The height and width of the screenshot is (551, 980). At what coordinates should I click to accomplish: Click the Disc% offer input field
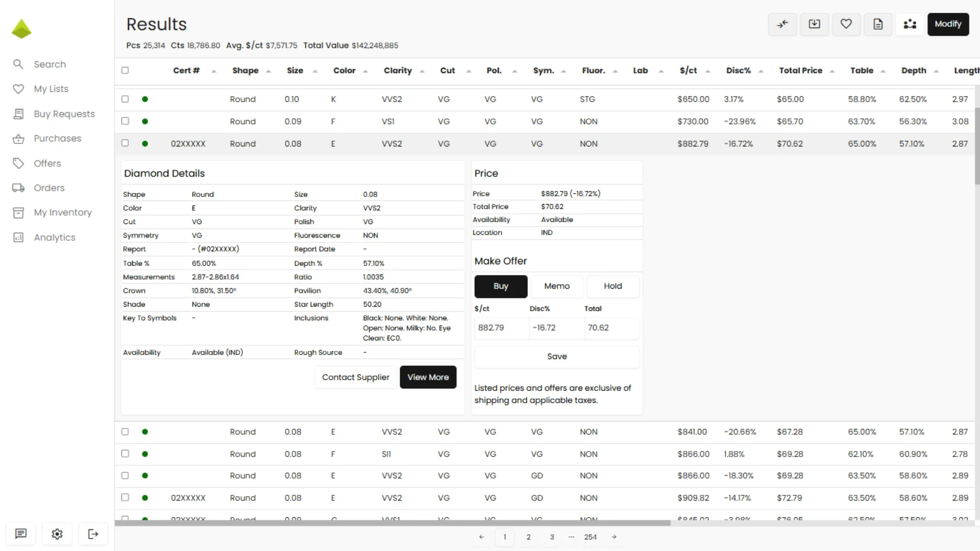[556, 328]
